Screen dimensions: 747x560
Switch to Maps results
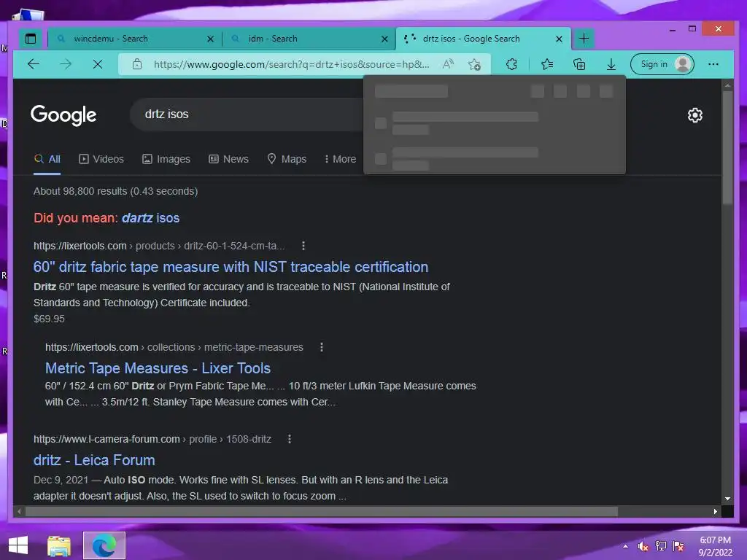[287, 159]
